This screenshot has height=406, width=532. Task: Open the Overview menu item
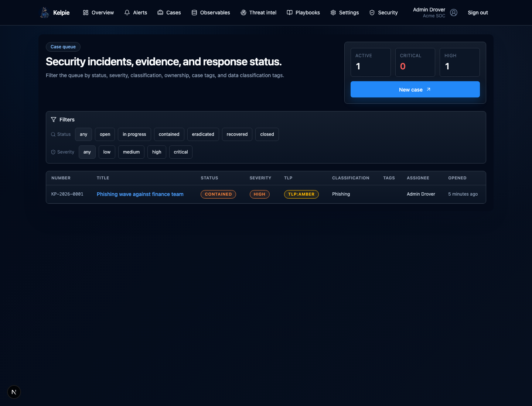(98, 13)
